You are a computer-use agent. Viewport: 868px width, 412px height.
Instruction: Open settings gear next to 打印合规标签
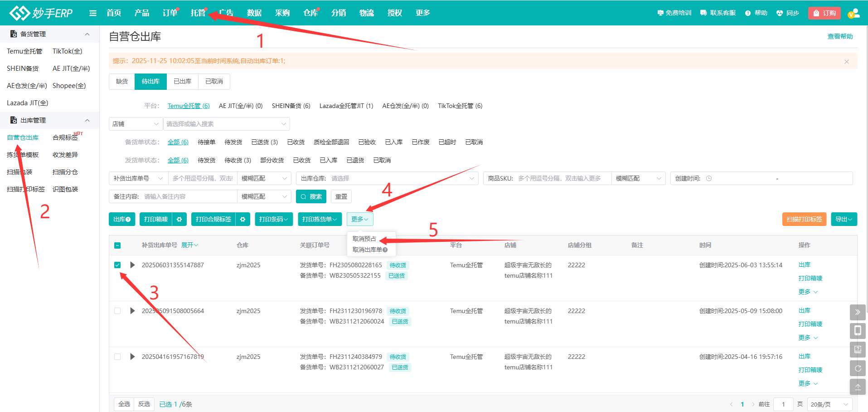(x=243, y=219)
